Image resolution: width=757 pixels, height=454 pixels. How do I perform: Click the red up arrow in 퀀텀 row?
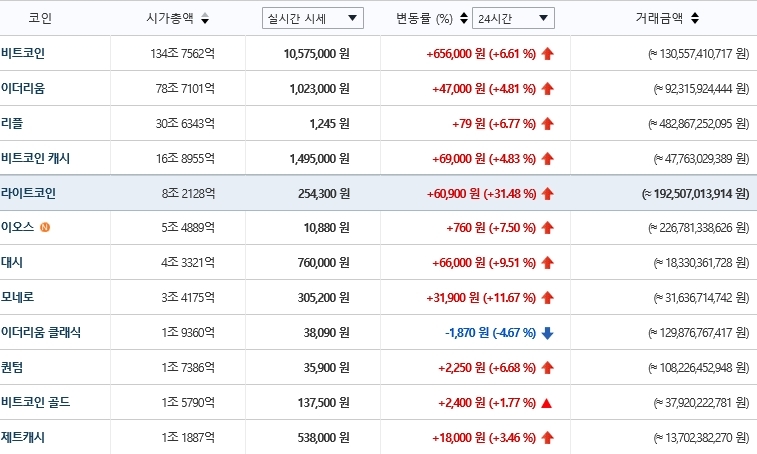[x=547, y=368]
